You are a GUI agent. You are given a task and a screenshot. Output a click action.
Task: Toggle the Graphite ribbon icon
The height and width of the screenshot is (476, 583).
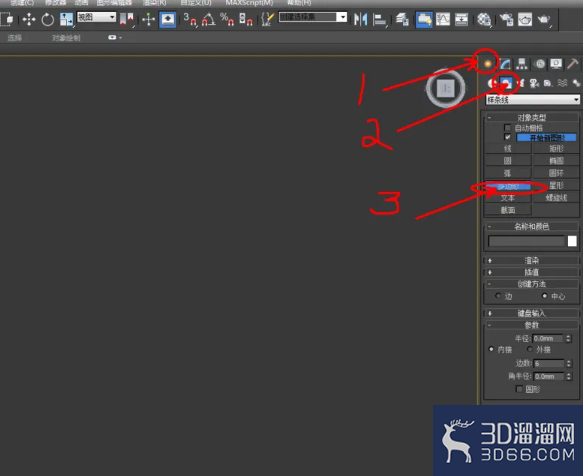(424, 19)
